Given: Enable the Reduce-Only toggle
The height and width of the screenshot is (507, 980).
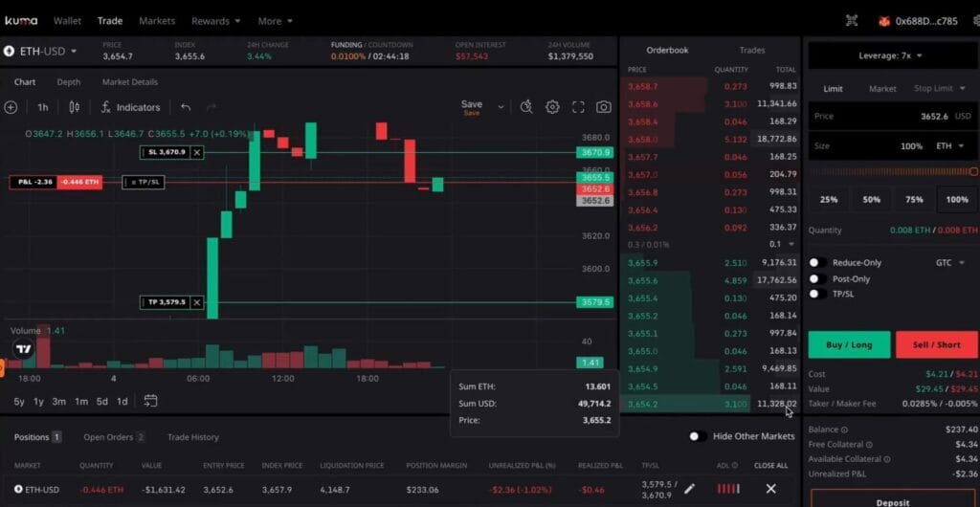Looking at the screenshot, I should (x=817, y=263).
